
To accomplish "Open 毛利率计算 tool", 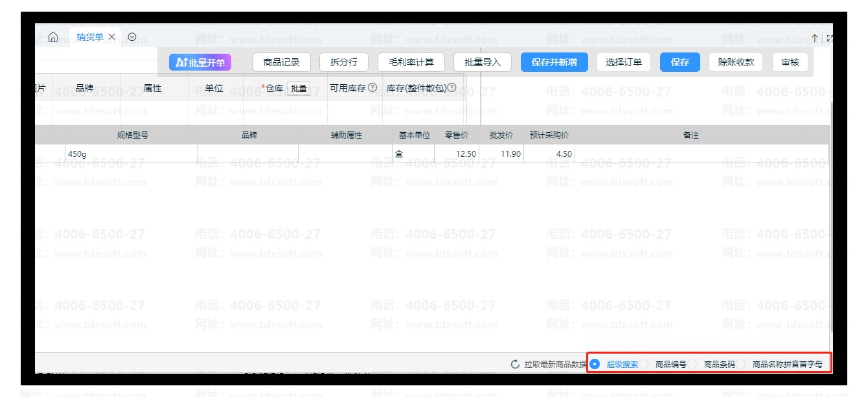I will 411,62.
